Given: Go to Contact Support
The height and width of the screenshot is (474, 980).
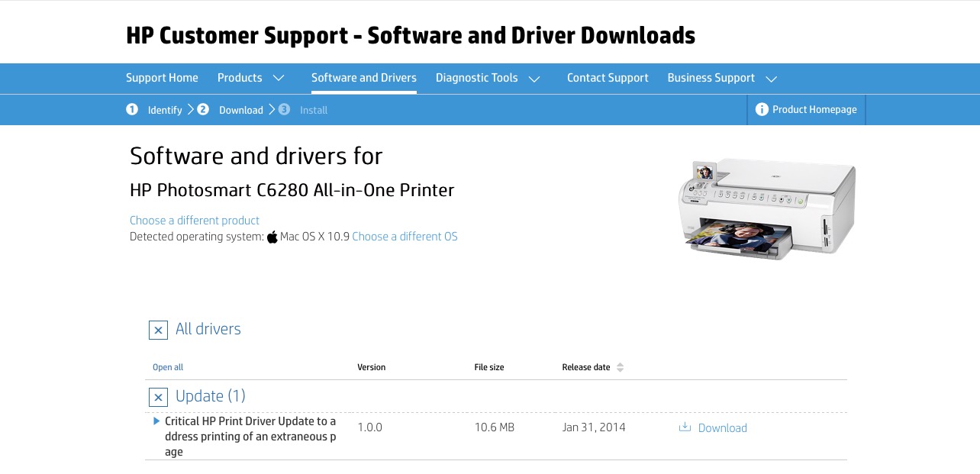Looking at the screenshot, I should pyautogui.click(x=608, y=78).
